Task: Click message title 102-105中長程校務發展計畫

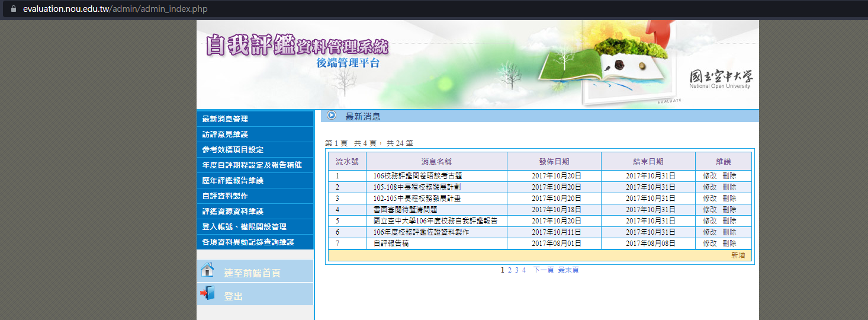Action: click(417, 199)
